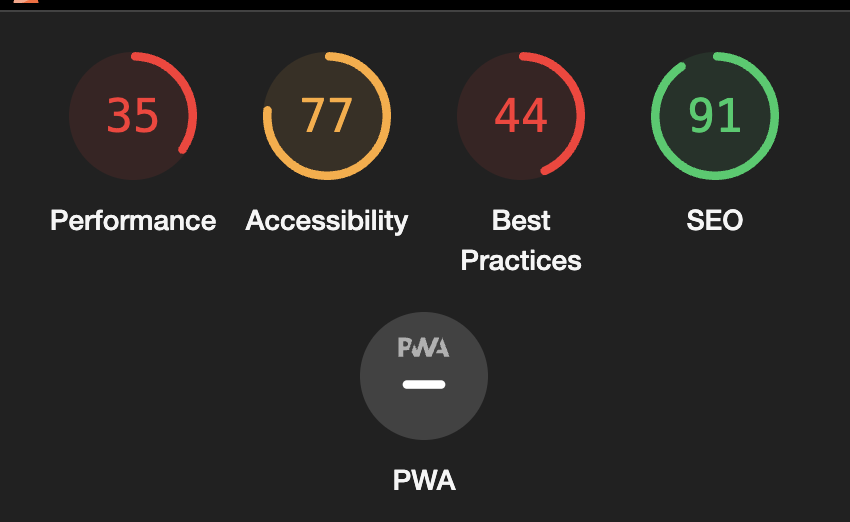Click the gray divider line under header

point(425,10)
